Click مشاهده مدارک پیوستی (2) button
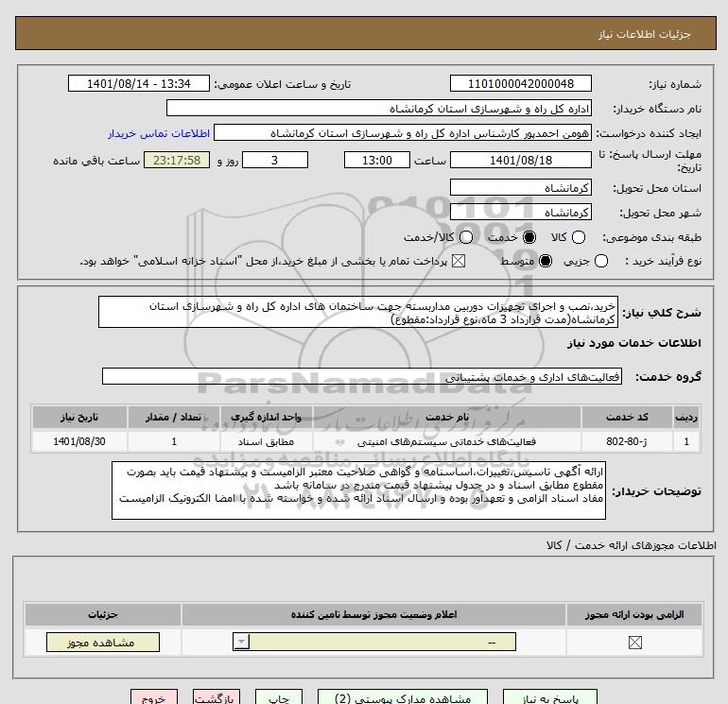The height and width of the screenshot is (704, 728). pos(403,697)
